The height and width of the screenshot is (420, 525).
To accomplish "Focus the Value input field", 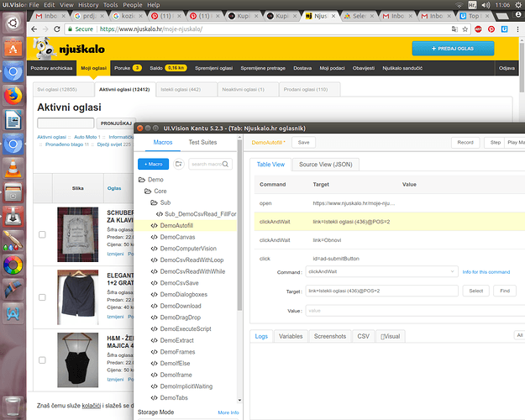I will point(415,311).
